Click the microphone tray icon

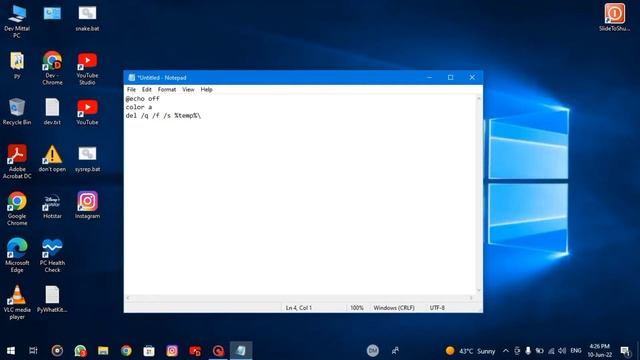tap(528, 351)
